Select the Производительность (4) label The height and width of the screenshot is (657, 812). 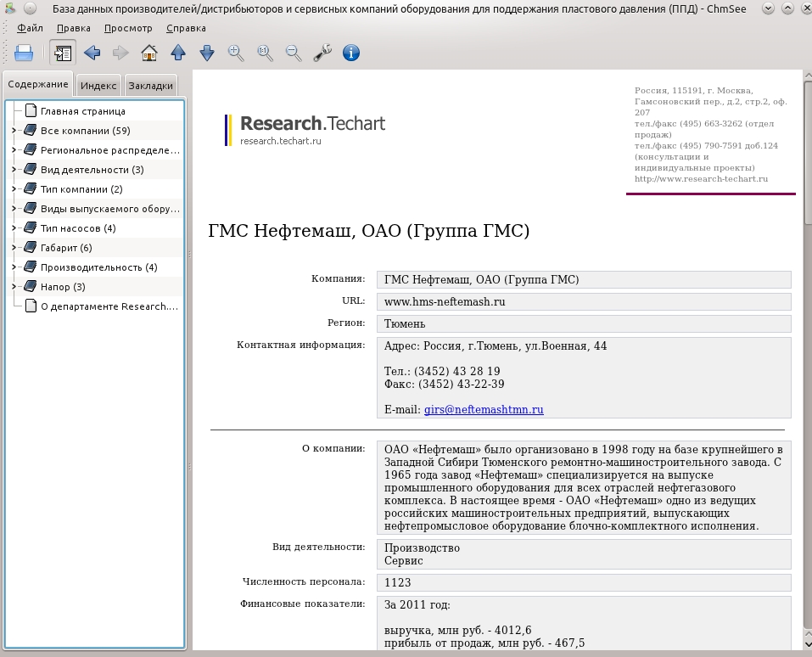coord(99,267)
